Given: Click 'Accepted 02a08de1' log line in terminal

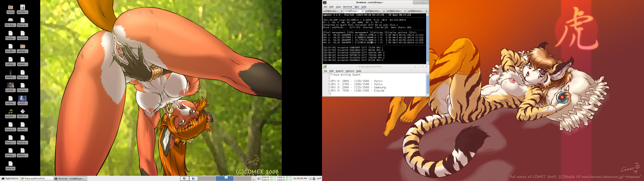Looking at the screenshot, I should point(353,60).
